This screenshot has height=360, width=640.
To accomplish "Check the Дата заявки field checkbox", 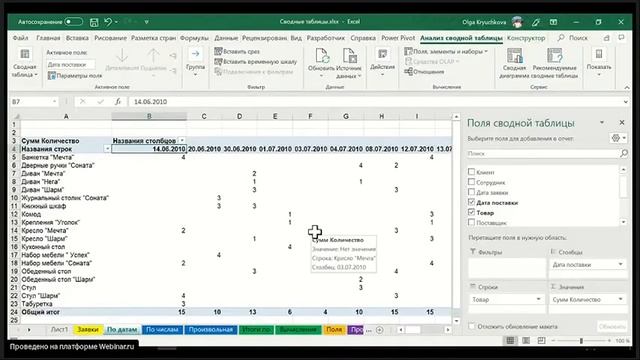I will (471, 192).
